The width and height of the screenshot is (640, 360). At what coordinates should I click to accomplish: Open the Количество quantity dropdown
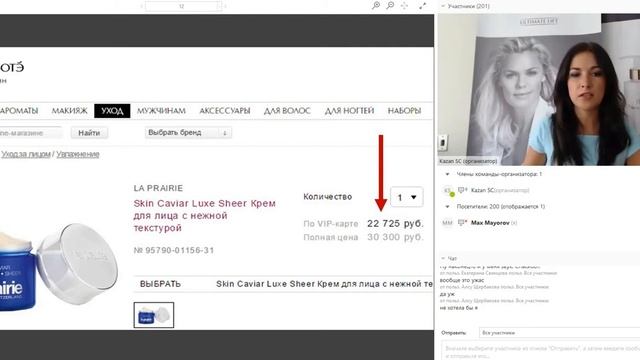point(407,197)
